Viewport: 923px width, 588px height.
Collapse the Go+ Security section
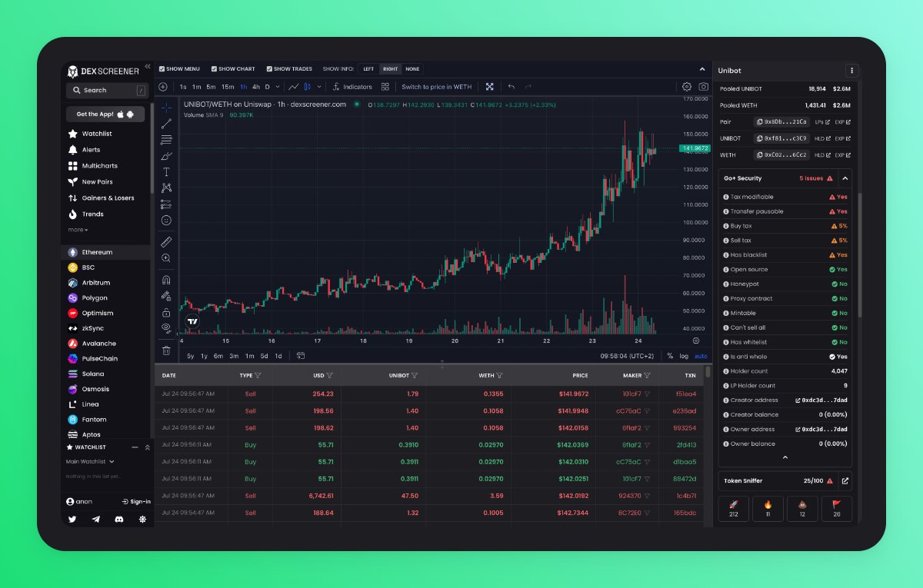pyautogui.click(x=845, y=178)
